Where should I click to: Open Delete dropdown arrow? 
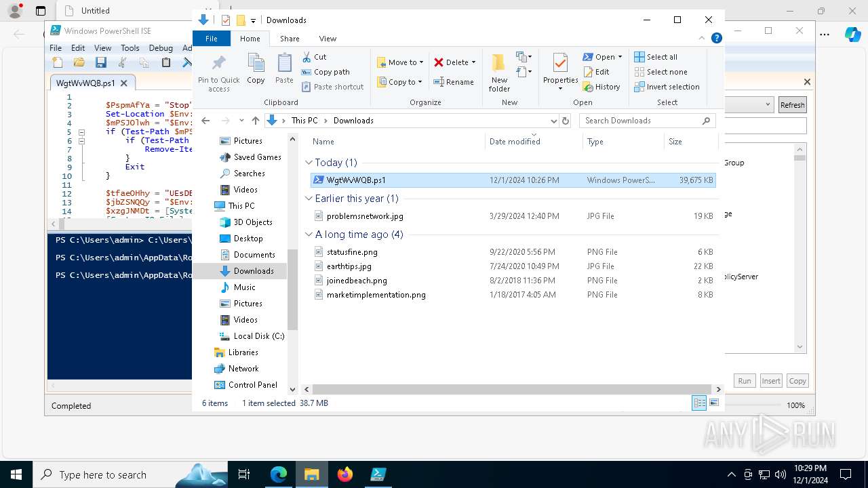click(473, 62)
